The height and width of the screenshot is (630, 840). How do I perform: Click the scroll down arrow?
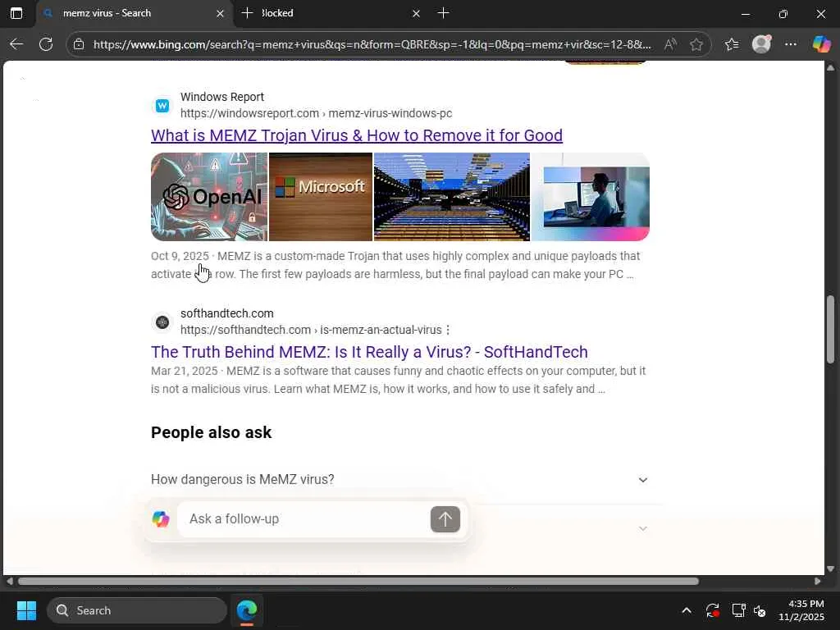point(831,568)
